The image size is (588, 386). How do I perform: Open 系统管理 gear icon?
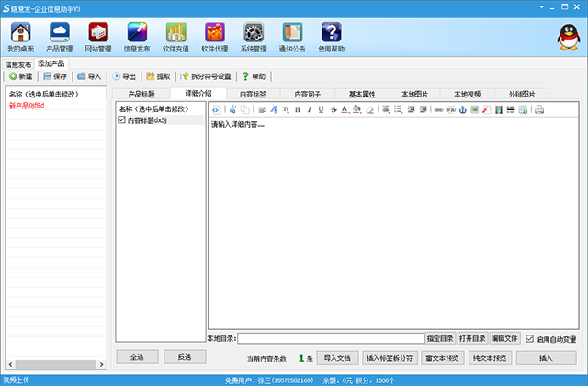(254, 37)
